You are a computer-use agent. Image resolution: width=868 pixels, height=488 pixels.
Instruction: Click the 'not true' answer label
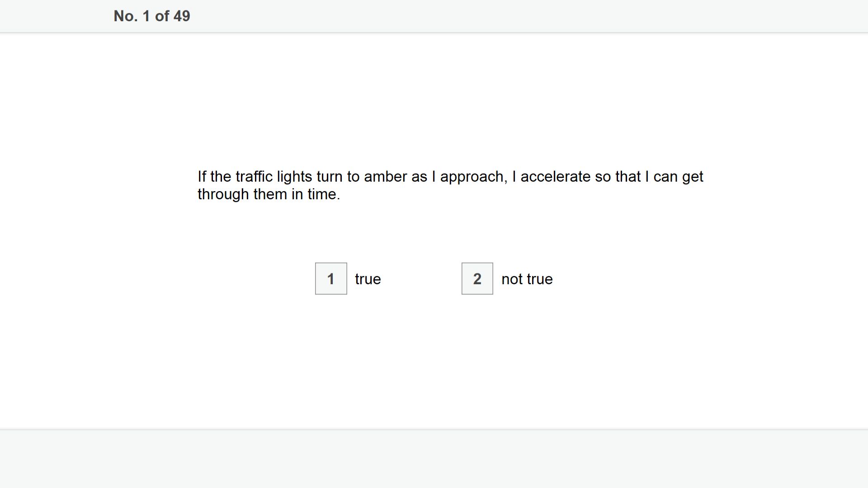[x=527, y=279]
